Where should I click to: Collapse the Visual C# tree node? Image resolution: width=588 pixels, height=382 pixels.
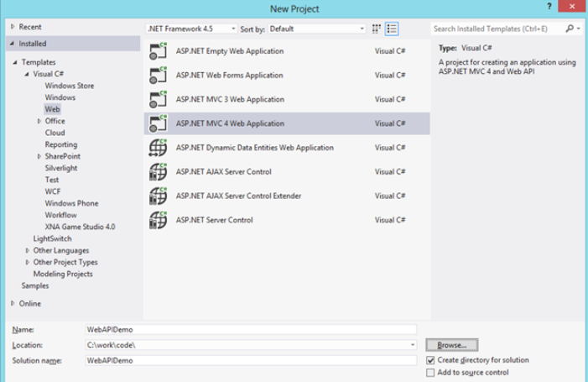27,74
